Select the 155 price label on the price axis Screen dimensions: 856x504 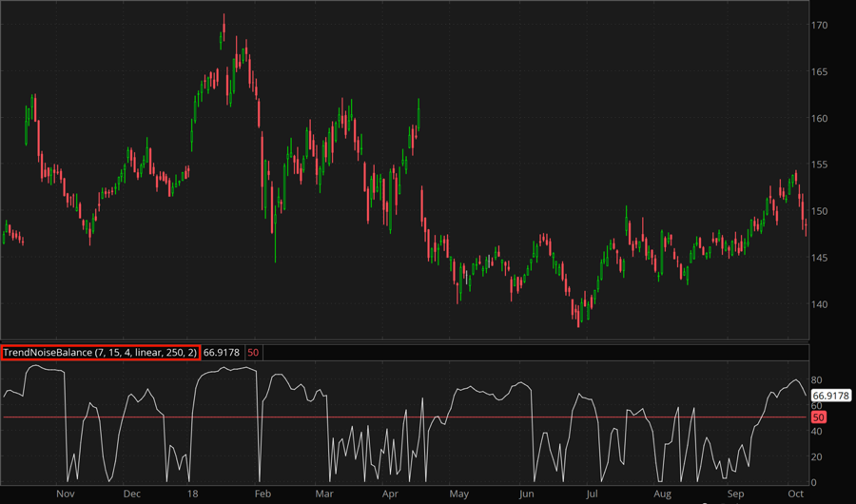[821, 165]
